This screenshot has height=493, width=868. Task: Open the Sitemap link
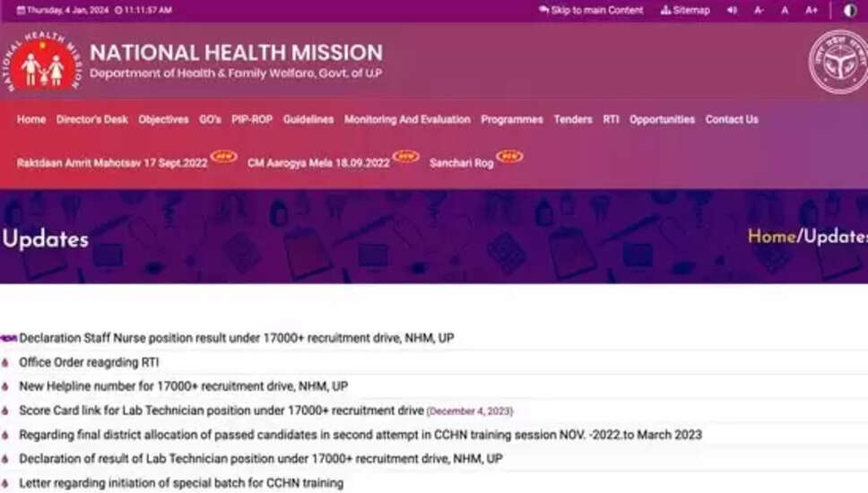[x=685, y=11]
